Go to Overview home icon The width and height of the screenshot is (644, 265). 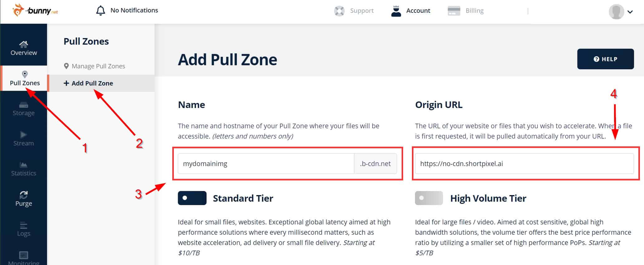pyautogui.click(x=24, y=44)
